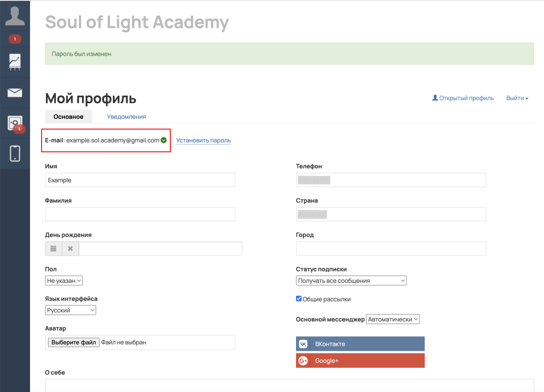
Task: Open the user profile avatar icon
Action: [x=15, y=16]
